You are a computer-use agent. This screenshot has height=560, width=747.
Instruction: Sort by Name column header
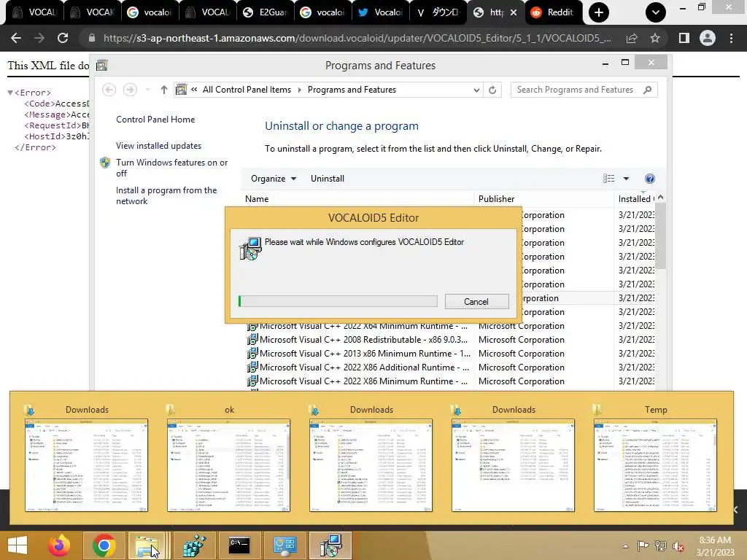357,199
